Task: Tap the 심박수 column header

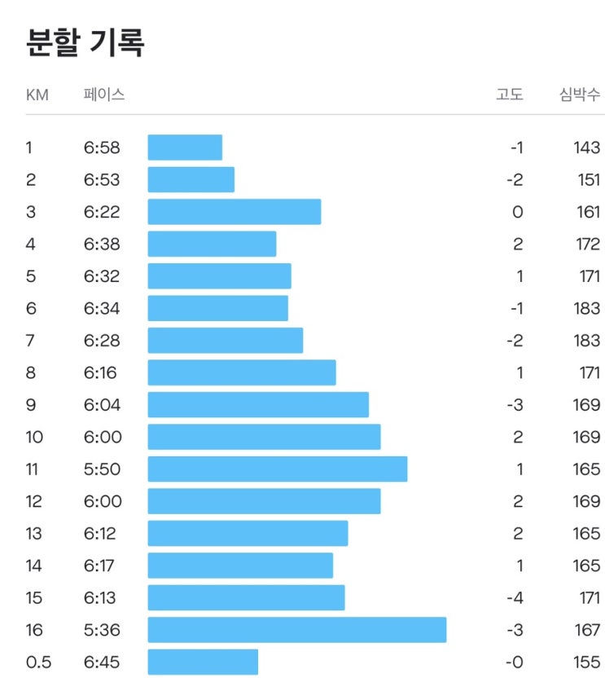Action: coord(580,95)
